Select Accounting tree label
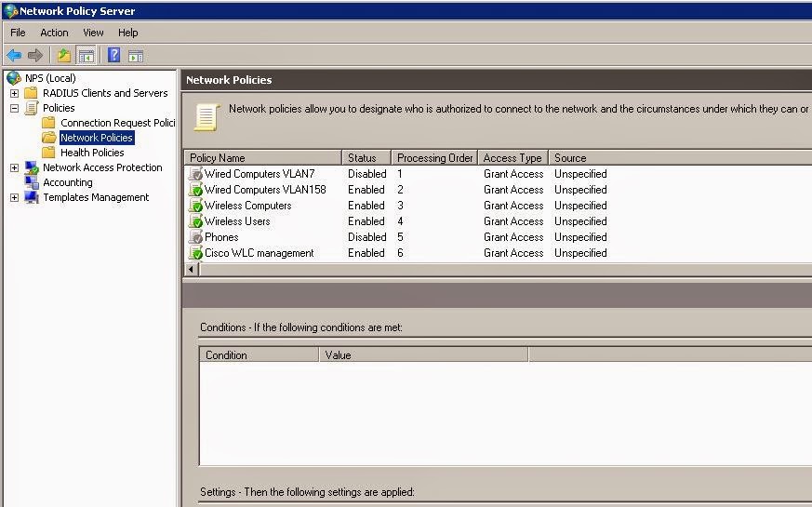This screenshot has height=507, width=812. tap(68, 182)
